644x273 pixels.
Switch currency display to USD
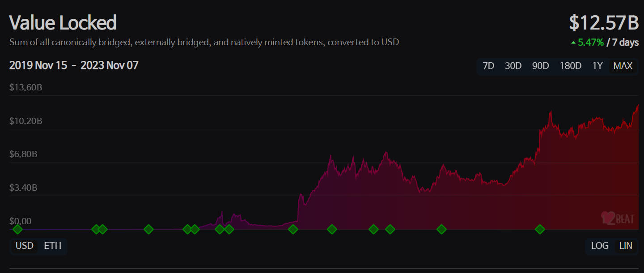coord(25,246)
